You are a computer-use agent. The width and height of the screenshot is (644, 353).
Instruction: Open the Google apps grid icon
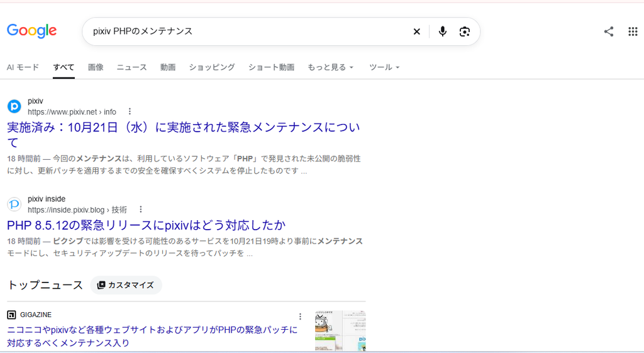[633, 31]
